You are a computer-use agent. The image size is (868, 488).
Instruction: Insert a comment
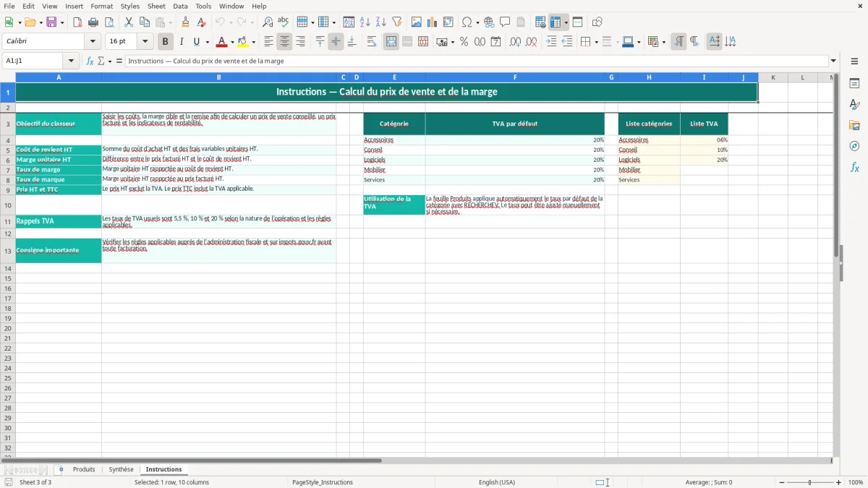click(505, 22)
